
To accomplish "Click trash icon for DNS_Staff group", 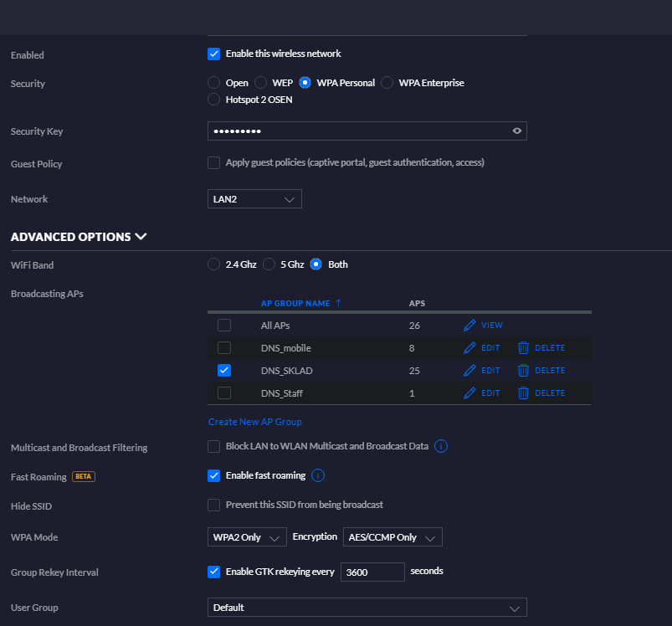I will point(523,393).
